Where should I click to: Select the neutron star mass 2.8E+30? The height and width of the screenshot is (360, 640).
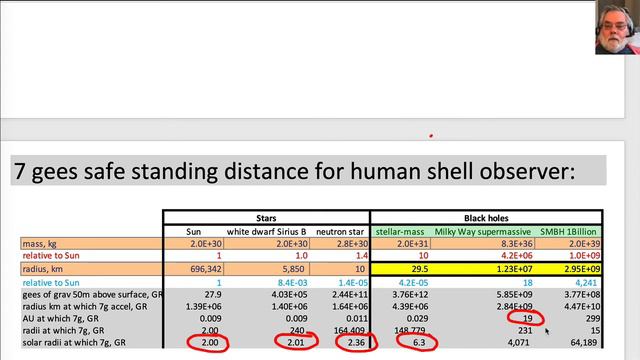(353, 244)
